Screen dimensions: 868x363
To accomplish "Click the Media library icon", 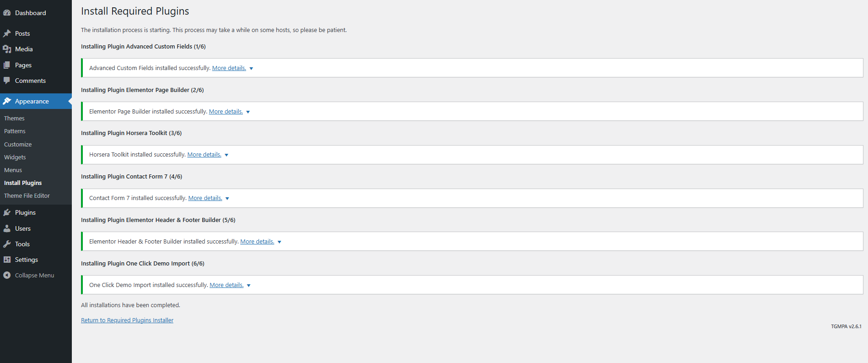I will point(7,49).
